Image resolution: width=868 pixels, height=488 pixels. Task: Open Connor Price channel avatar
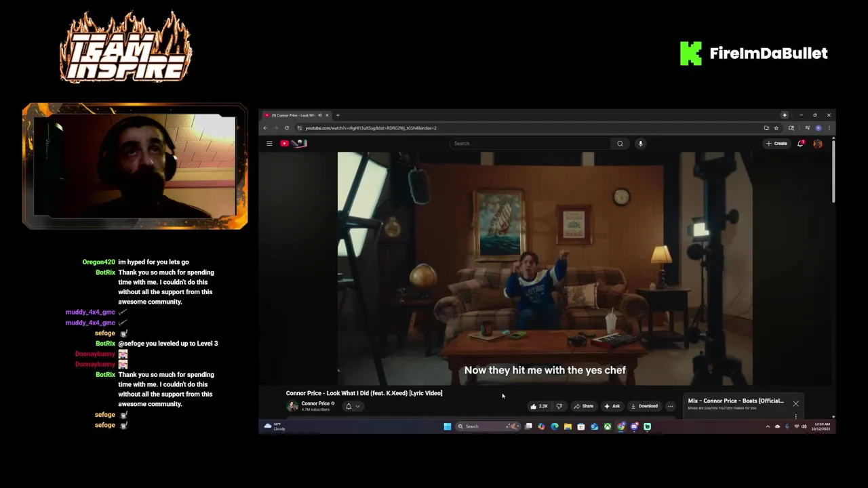(292, 406)
